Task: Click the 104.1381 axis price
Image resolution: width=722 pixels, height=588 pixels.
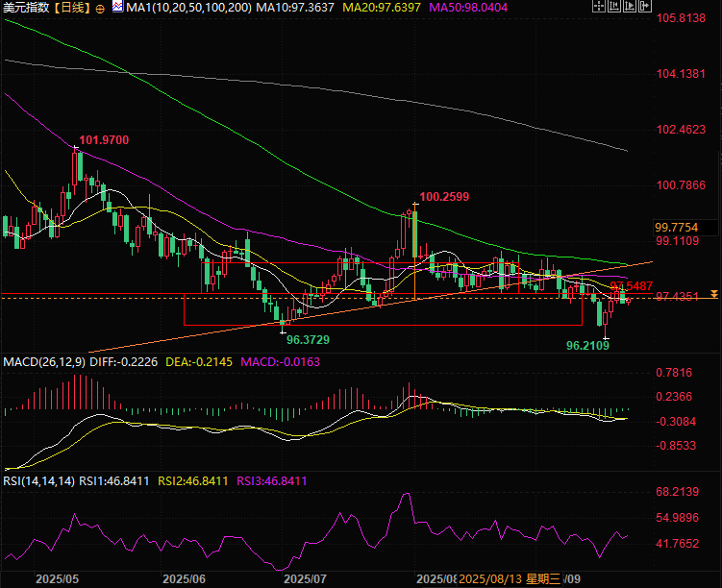Action: 681,74
